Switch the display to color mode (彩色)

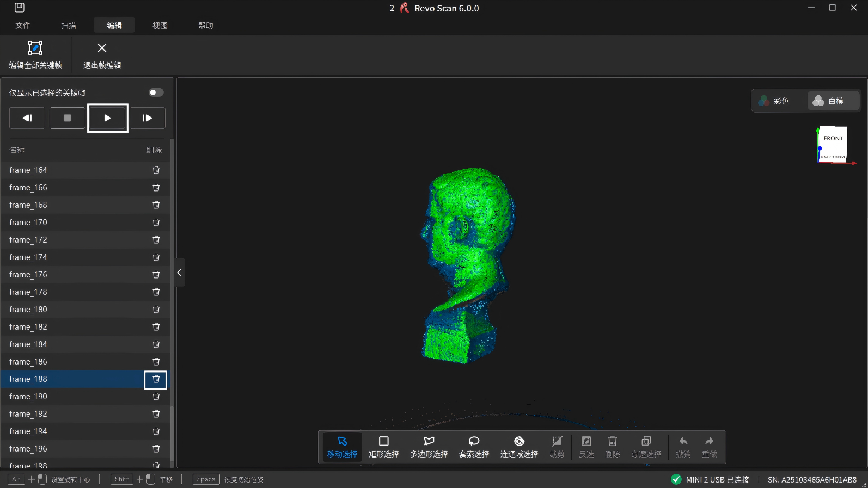click(x=774, y=101)
